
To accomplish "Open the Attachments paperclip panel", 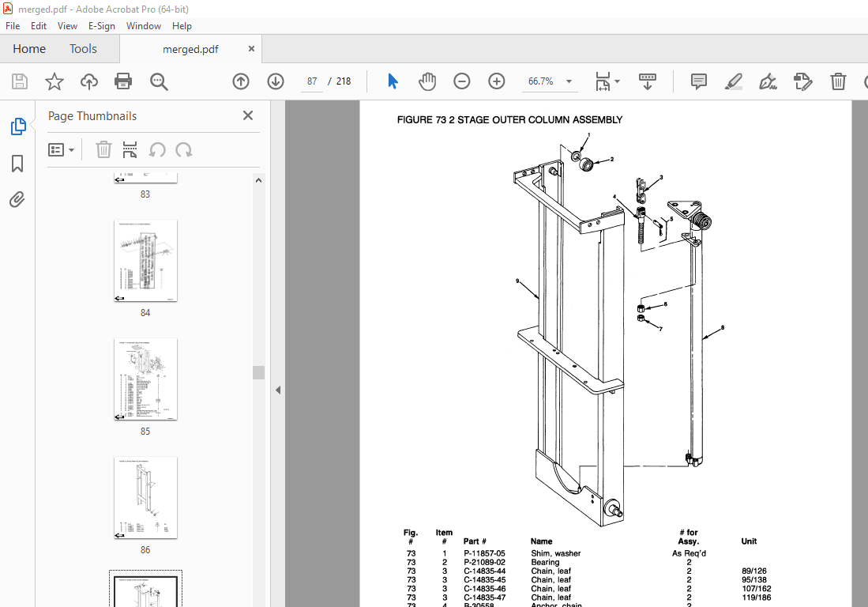I will coord(17,199).
